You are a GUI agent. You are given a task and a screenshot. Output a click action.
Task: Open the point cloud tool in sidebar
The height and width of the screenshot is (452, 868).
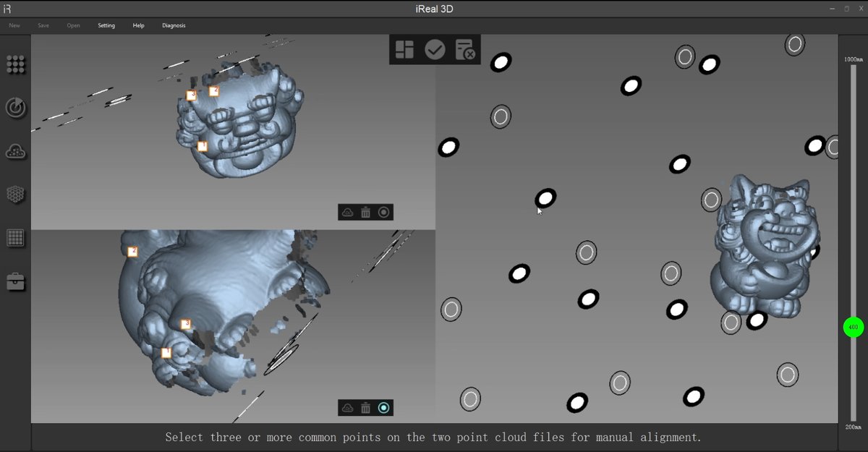point(16,151)
